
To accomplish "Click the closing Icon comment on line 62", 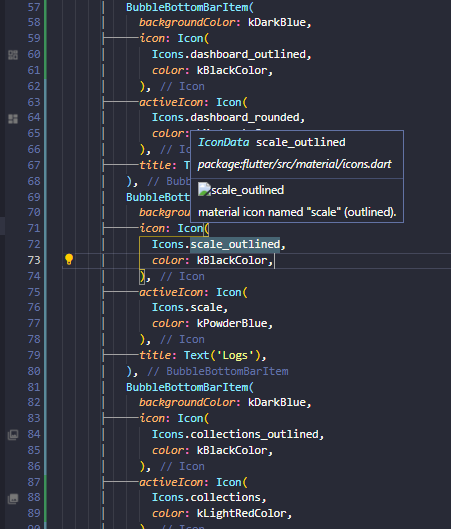I will tap(182, 86).
